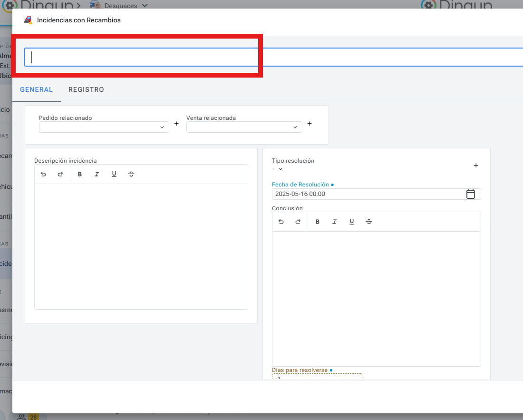Click inside the Descripción incidencia text area

141,246
